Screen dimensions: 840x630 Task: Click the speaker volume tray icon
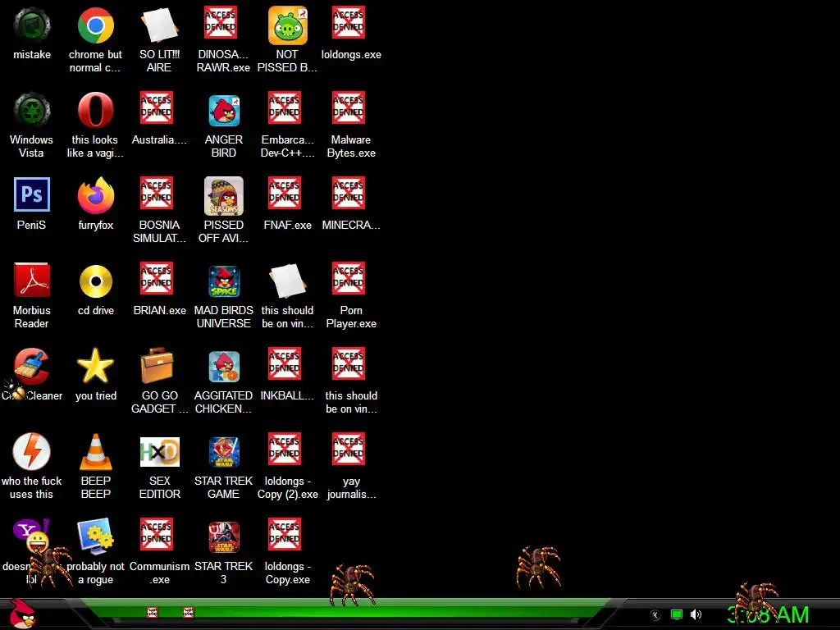coord(696,614)
